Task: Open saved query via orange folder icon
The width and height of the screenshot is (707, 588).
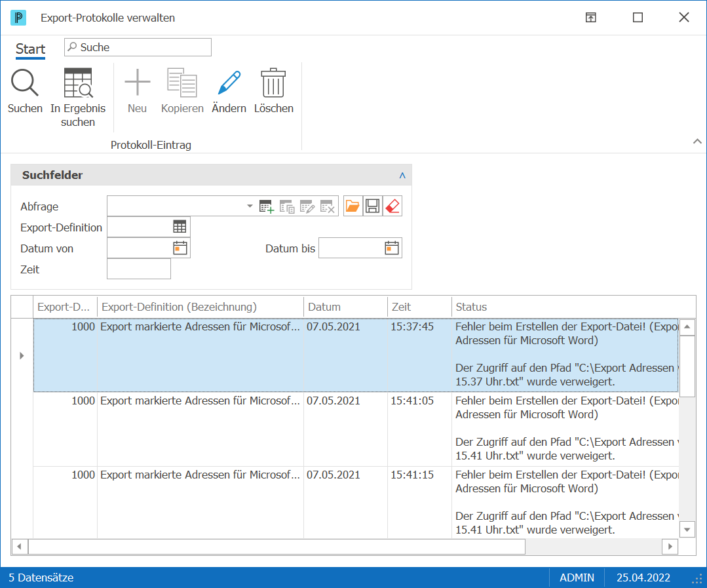Action: click(x=353, y=206)
